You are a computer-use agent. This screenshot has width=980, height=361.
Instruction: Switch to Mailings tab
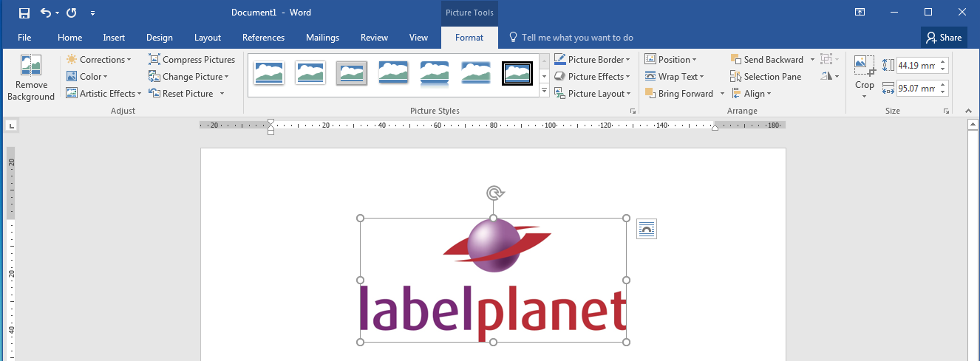322,38
